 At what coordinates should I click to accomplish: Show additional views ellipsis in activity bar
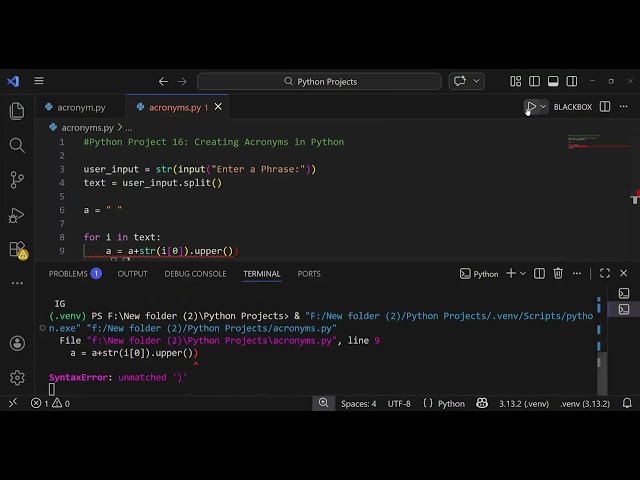pyautogui.click(x=17, y=283)
